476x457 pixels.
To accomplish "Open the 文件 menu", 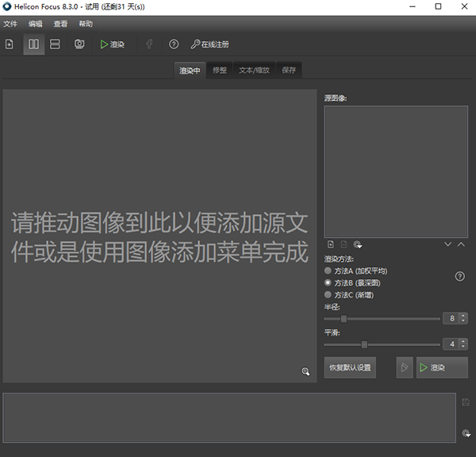I will (10, 24).
